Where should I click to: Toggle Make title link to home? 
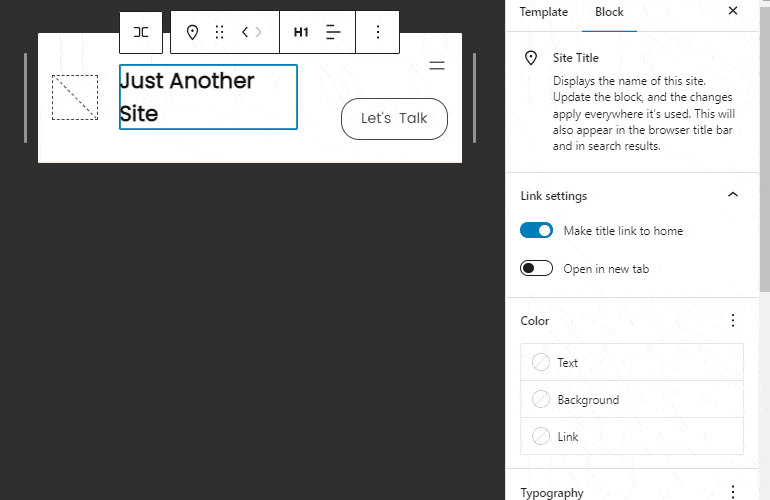[x=536, y=230]
